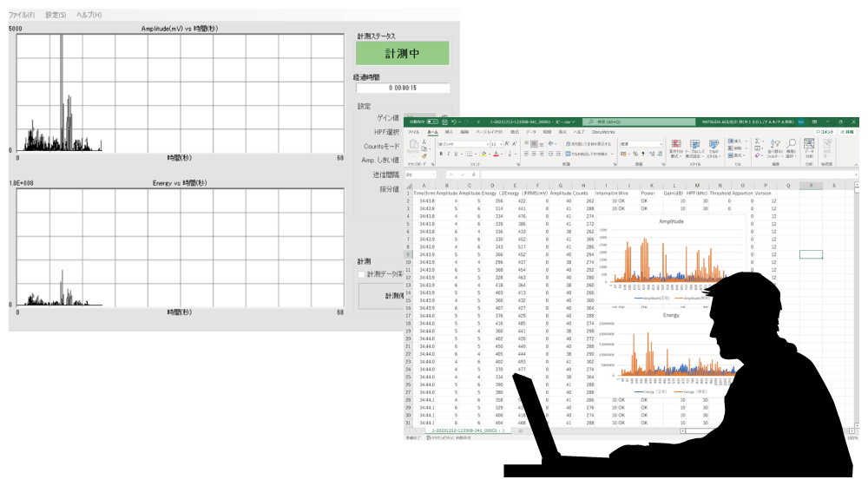This screenshot has width=868, height=486.
Task: Toggle Underline formatting in Excel
Action: 456,154
